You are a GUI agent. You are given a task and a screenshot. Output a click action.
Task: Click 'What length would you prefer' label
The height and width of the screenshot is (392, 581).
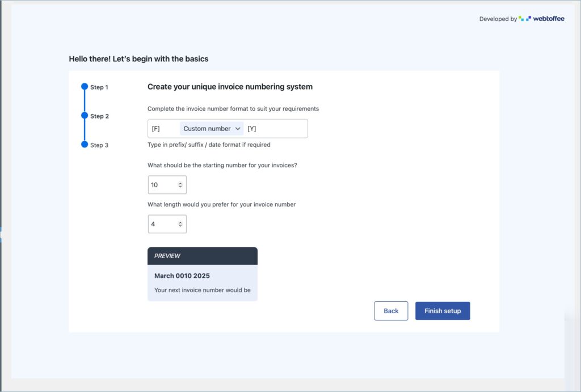point(222,205)
